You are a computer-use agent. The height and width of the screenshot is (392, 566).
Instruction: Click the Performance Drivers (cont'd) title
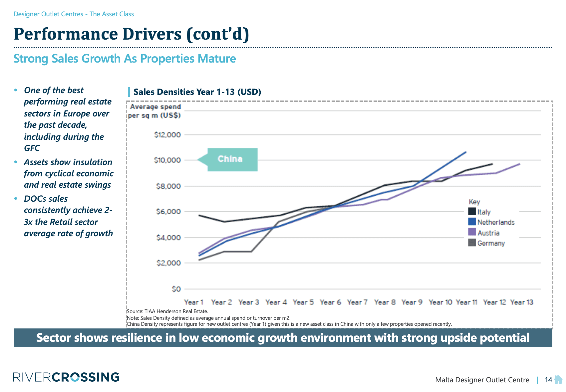(131, 34)
